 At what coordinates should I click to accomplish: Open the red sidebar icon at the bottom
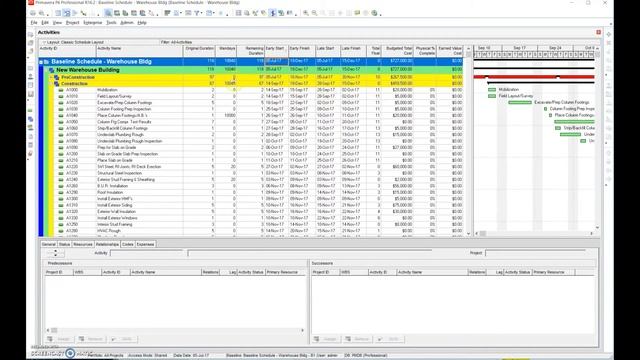coord(31,153)
